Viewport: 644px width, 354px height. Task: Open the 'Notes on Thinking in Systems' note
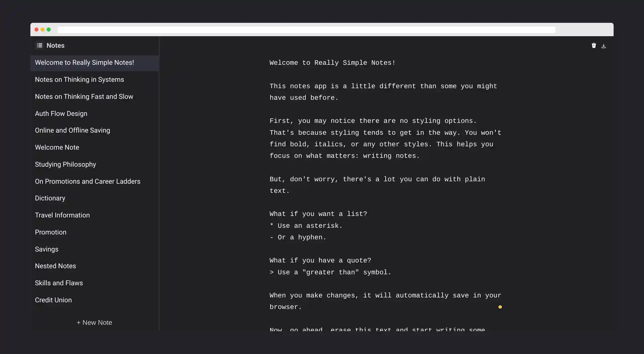pos(79,79)
